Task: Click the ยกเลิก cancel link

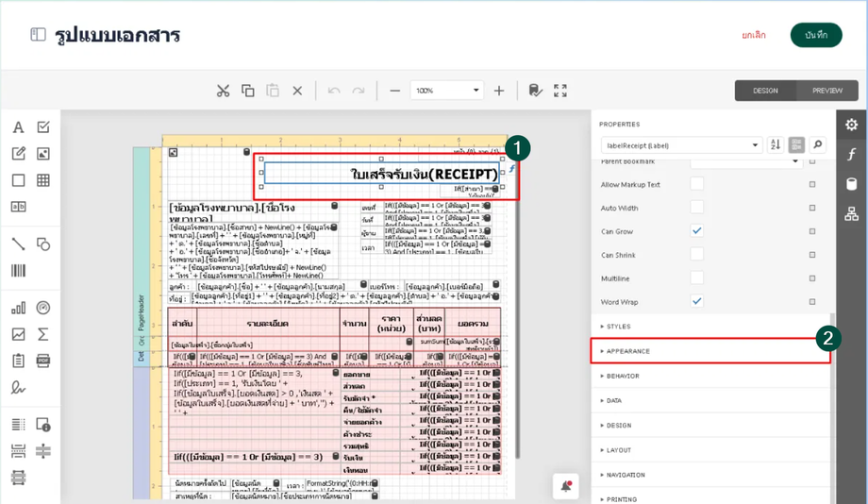Action: tap(754, 35)
